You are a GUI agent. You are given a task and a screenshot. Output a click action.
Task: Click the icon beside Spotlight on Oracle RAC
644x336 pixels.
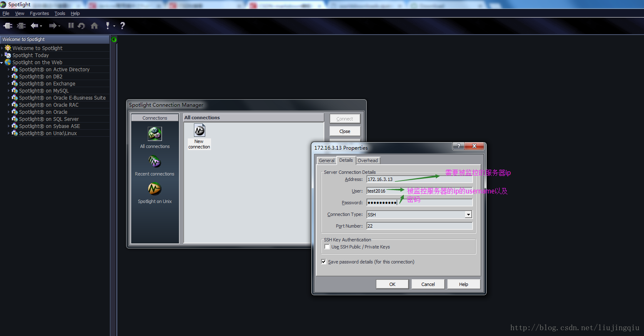15,105
